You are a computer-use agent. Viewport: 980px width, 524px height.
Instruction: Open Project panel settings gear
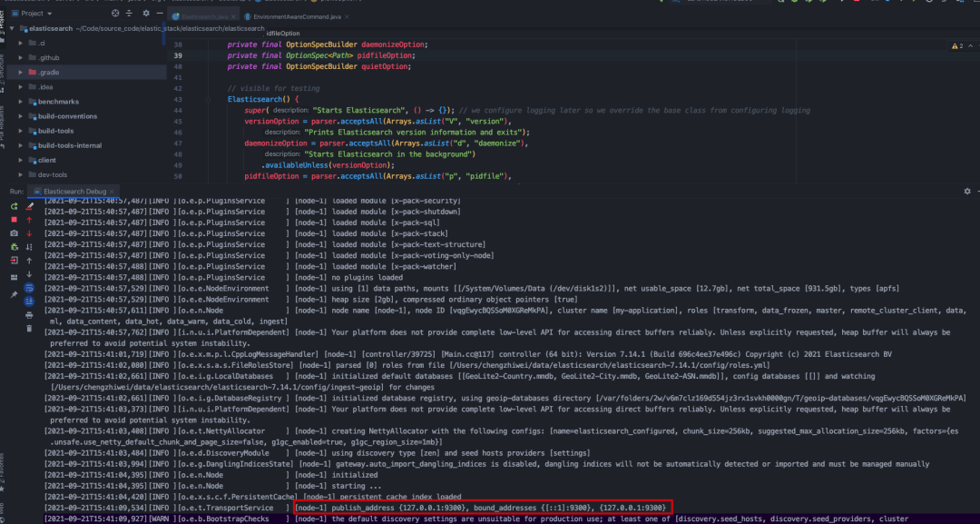[x=146, y=13]
